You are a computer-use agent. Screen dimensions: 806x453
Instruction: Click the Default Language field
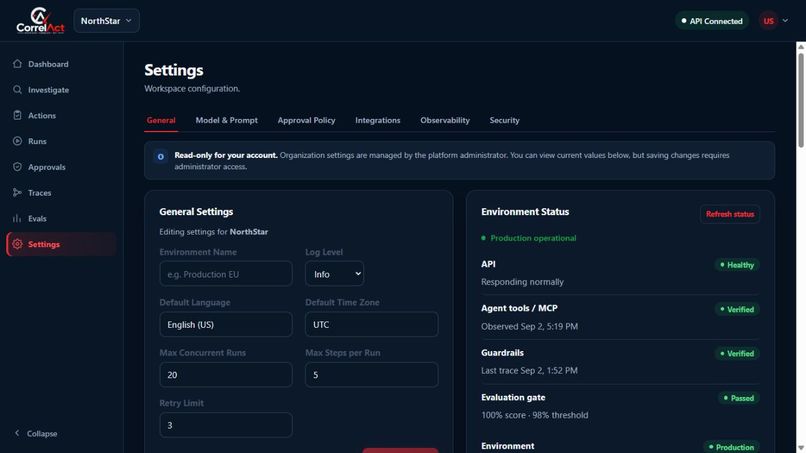226,324
